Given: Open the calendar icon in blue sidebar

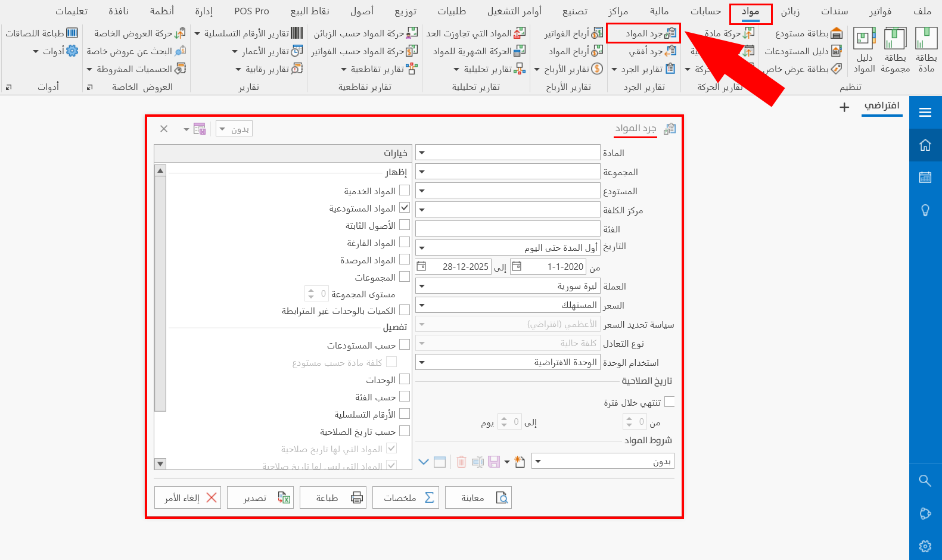Looking at the screenshot, I should pos(925,177).
